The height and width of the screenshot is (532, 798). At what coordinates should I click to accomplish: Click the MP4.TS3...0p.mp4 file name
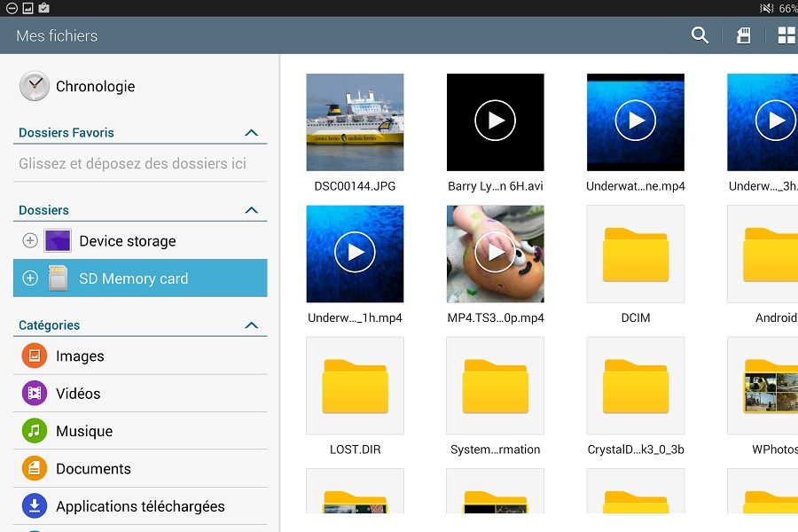coord(495,318)
